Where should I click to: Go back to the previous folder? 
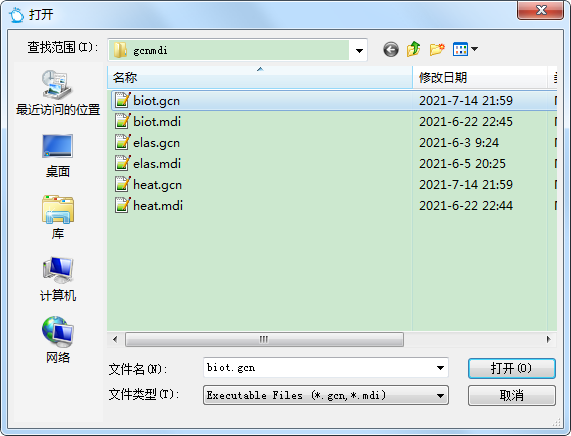point(391,49)
